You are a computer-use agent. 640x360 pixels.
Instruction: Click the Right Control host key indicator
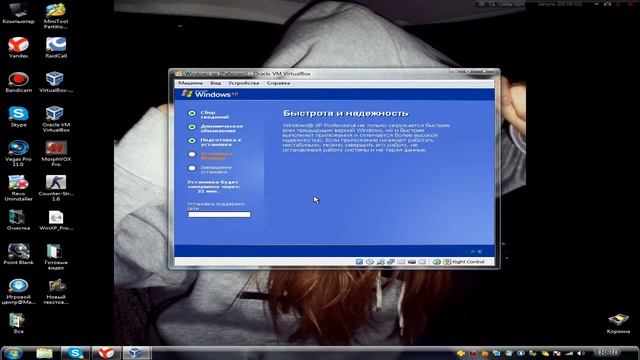pyautogui.click(x=468, y=262)
